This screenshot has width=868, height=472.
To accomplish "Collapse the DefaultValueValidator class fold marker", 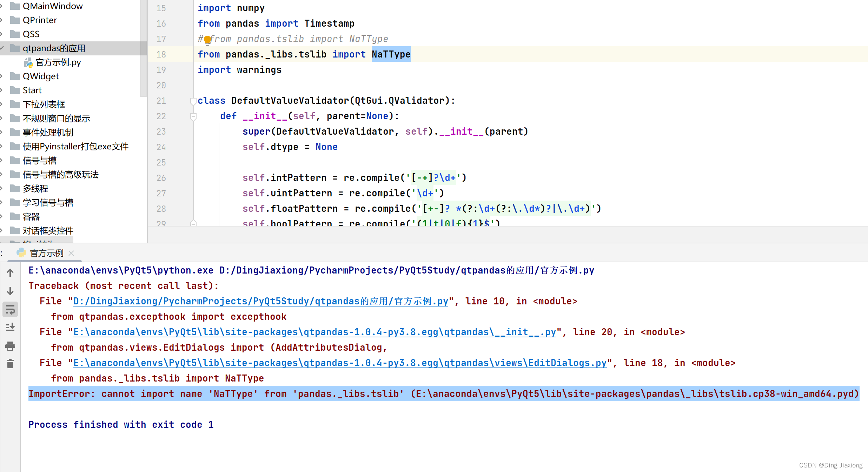I will pyautogui.click(x=193, y=101).
